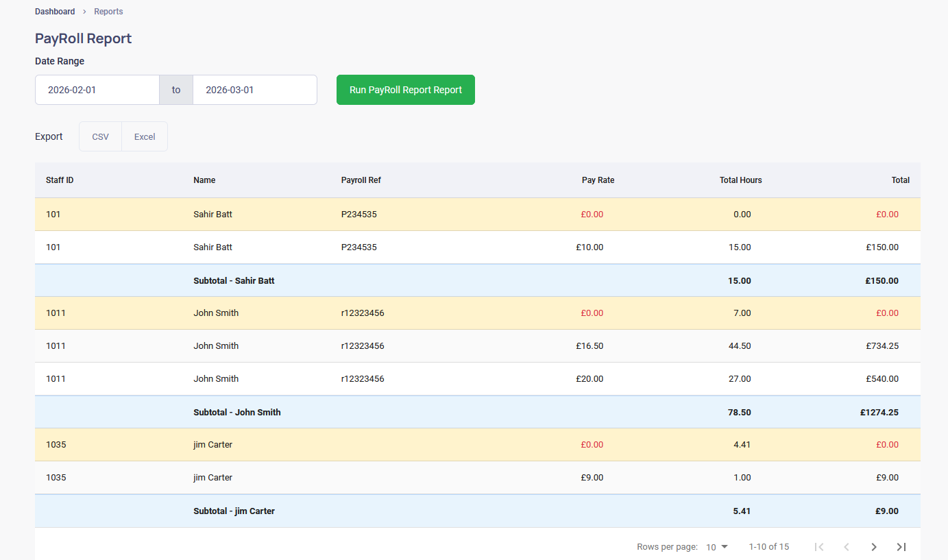Click the Total Hours column header
The image size is (948, 560).
click(740, 180)
